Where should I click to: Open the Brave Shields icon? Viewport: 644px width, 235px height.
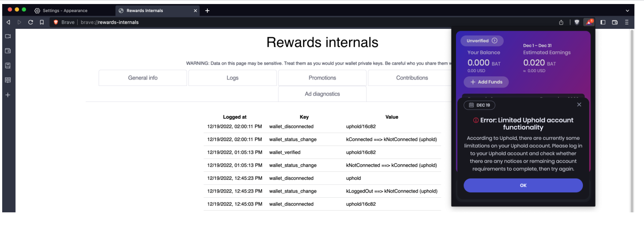[x=577, y=22]
